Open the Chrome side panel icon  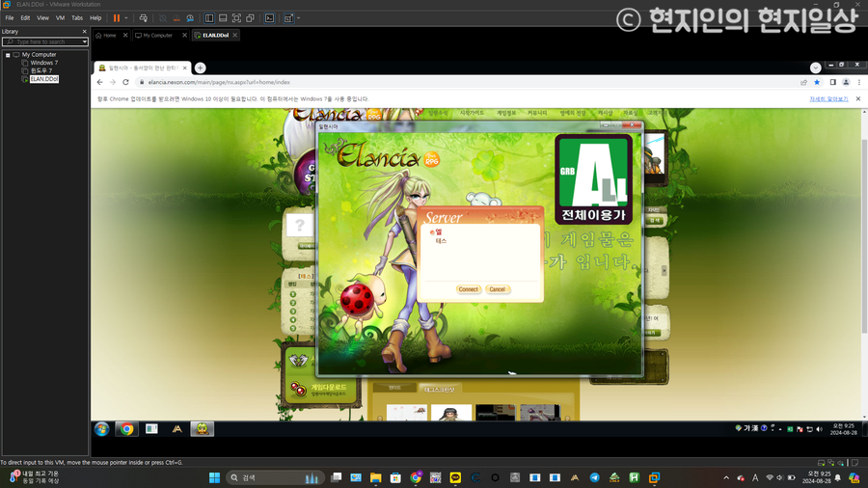[x=832, y=82]
